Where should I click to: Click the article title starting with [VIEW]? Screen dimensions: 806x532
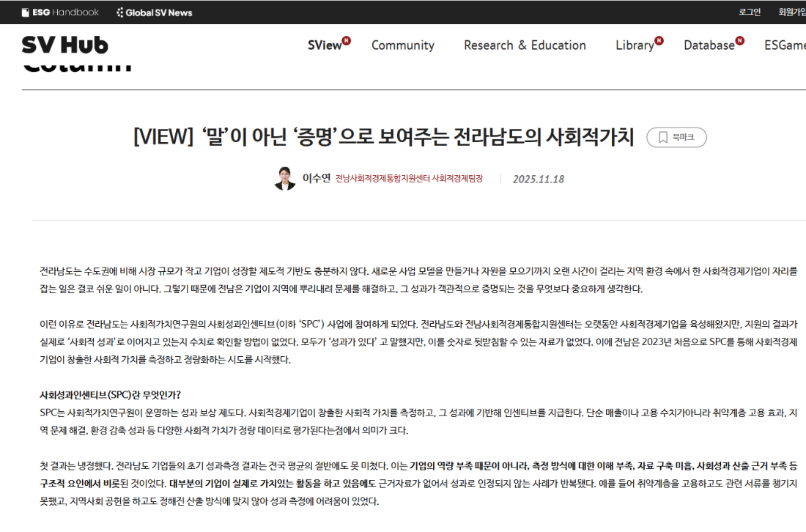coord(383,137)
